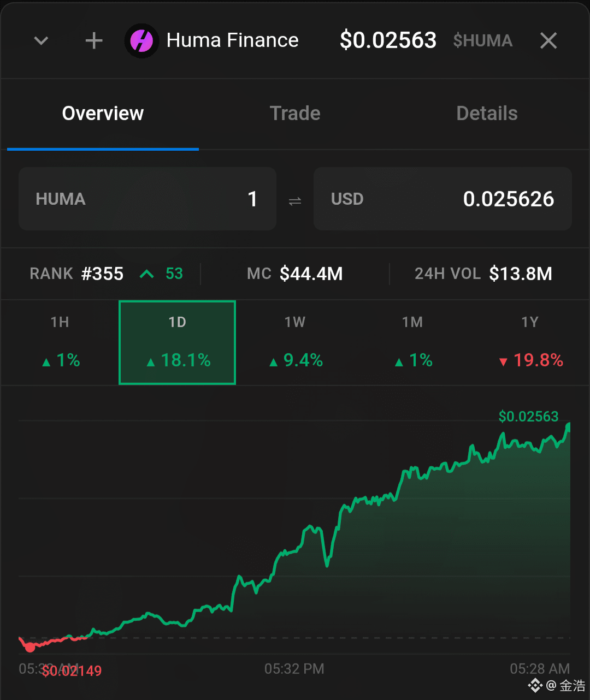Click the Huma Finance title text
The width and height of the screenshot is (590, 700).
click(233, 40)
